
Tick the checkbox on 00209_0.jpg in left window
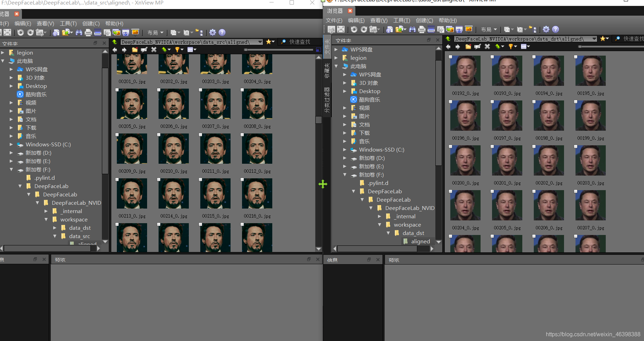tap(117, 135)
